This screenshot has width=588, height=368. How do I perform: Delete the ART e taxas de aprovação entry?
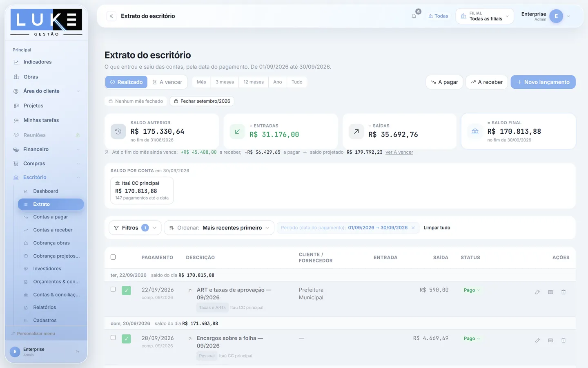pyautogui.click(x=563, y=292)
